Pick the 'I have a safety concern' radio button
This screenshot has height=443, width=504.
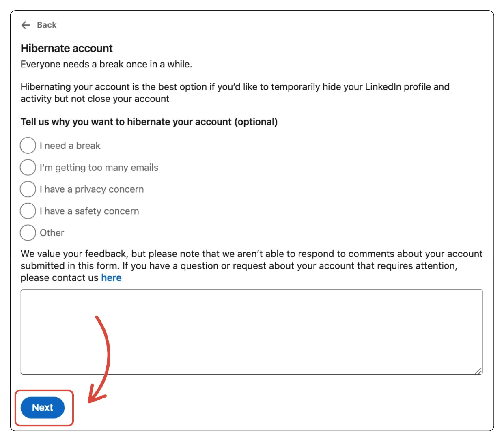pyautogui.click(x=28, y=211)
